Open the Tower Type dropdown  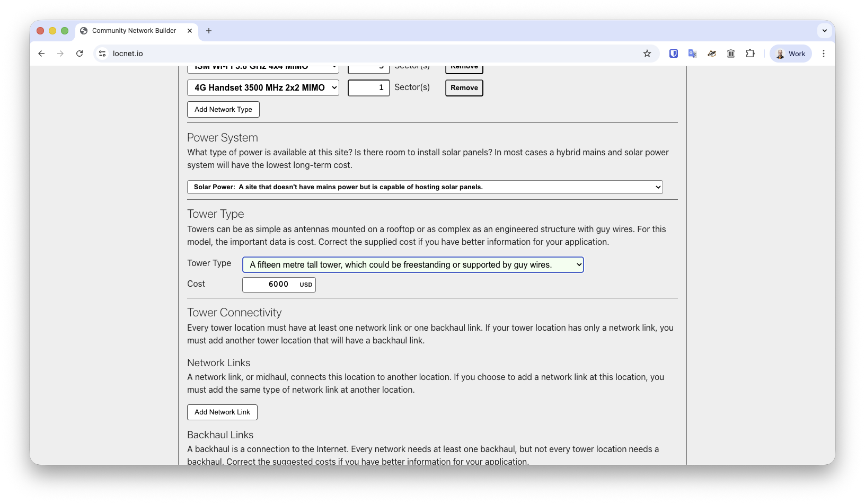point(413,264)
